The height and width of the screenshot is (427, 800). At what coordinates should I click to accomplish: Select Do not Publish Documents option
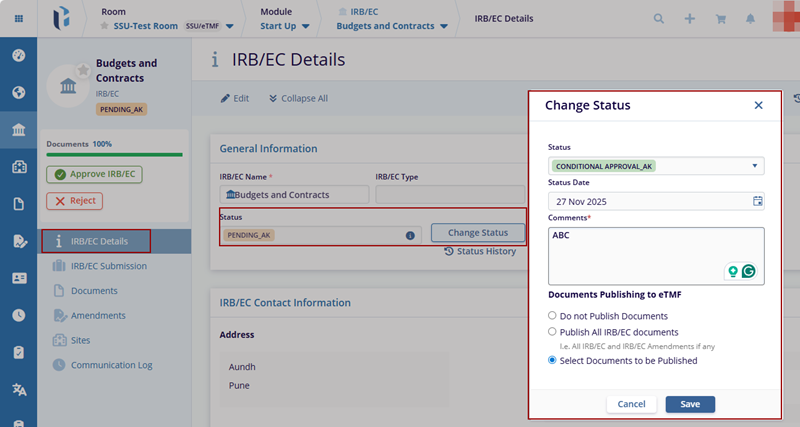click(x=553, y=316)
